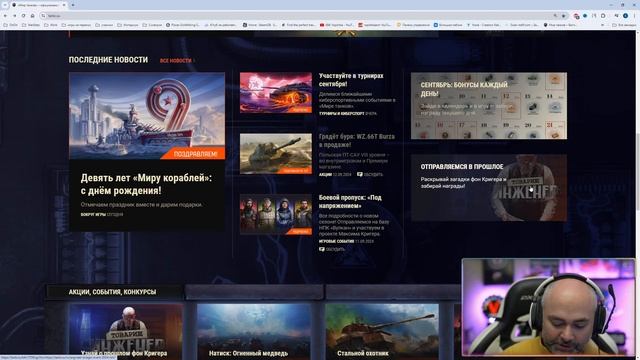Open the second bookmarks bar folder

pyautogui.click(x=31, y=25)
